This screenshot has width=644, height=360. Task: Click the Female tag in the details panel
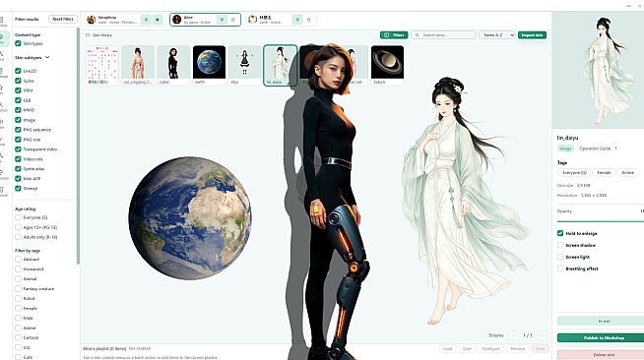pos(604,172)
